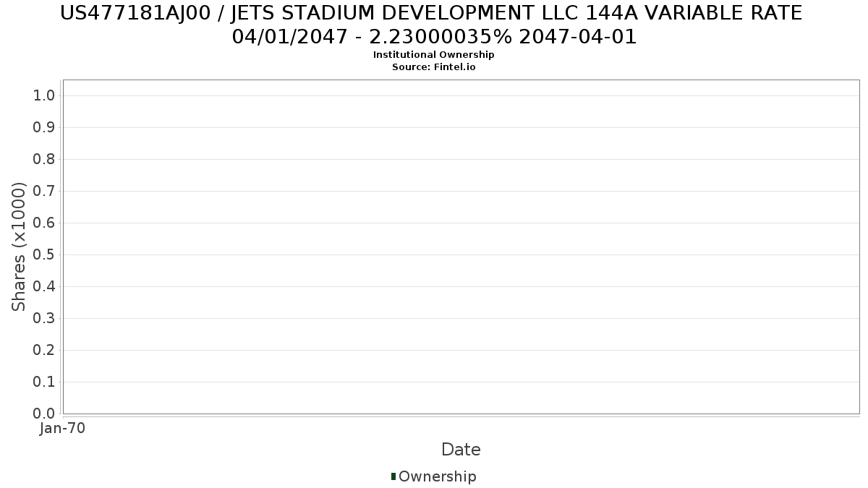Click the 1.0 y-axis tick label
868x488 pixels.
[44, 95]
